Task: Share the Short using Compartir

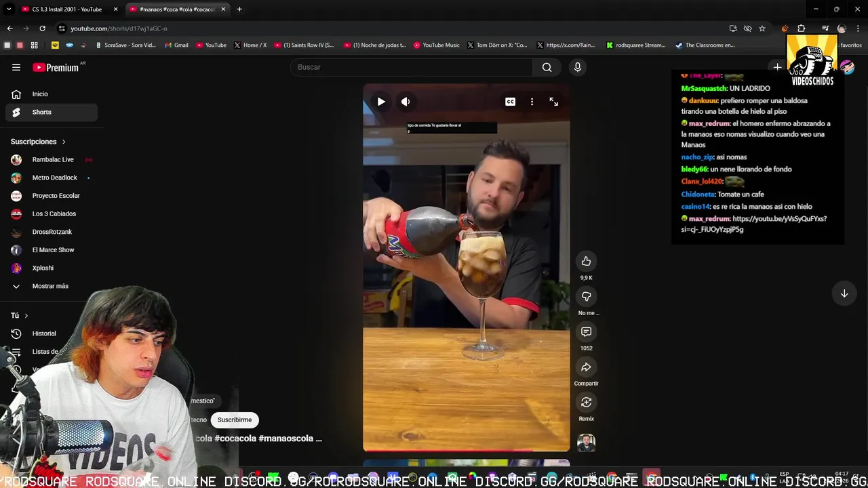Action: pyautogui.click(x=586, y=367)
